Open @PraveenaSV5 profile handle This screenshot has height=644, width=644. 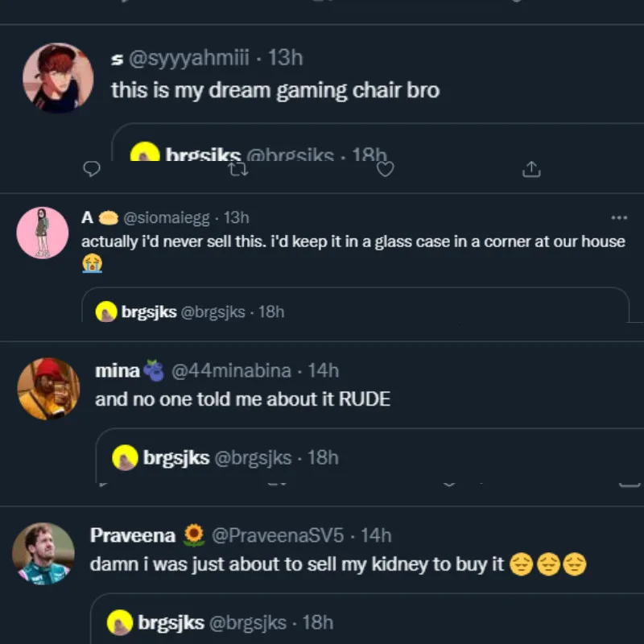point(278,535)
